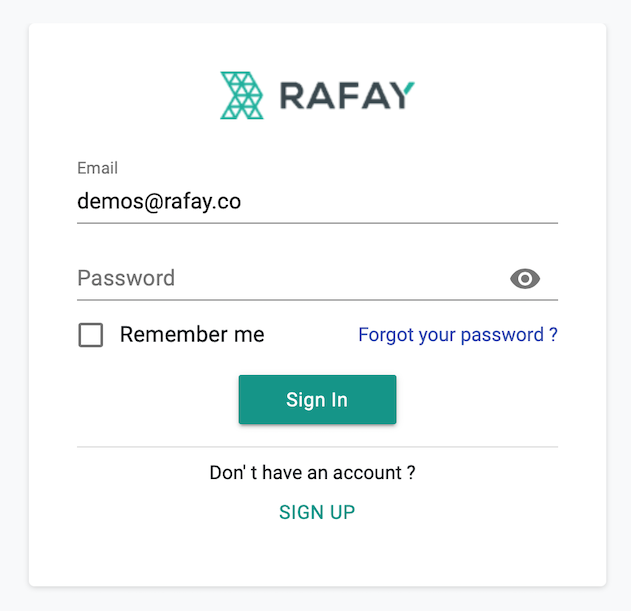Click the green accent on the logo's Y
Image resolution: width=631 pixels, height=611 pixels.
[408, 88]
